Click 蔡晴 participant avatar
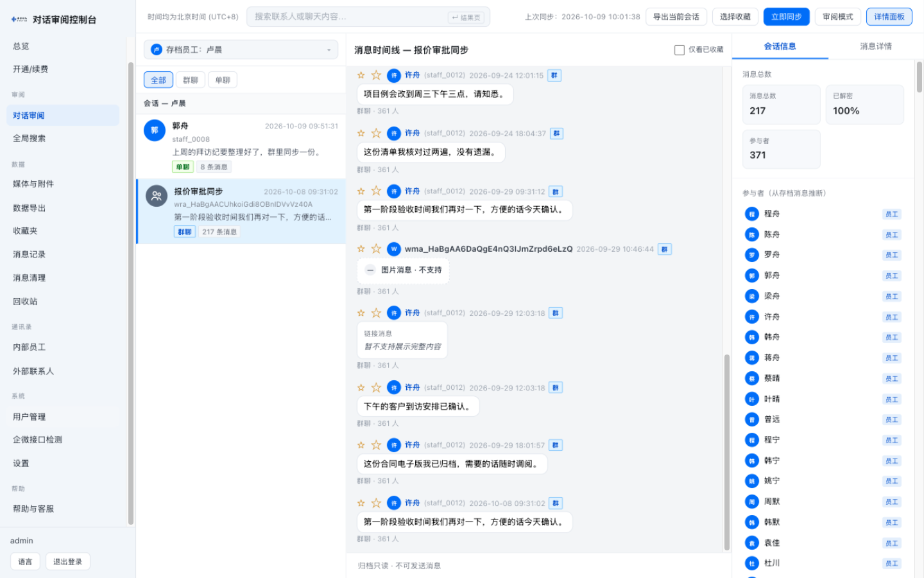The image size is (924, 578). click(752, 378)
